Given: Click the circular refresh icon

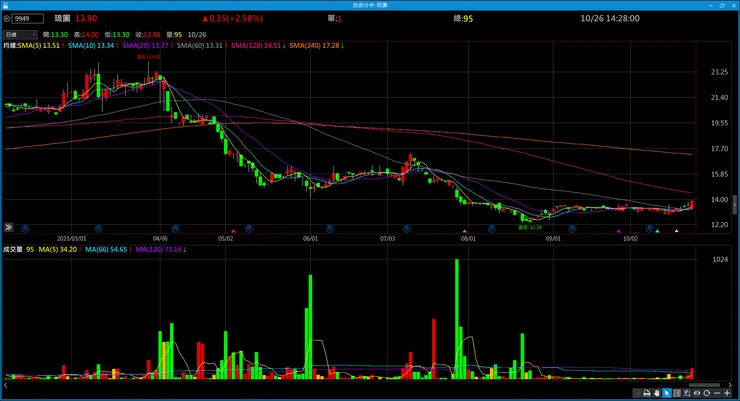Looking at the screenshot, I should click(x=706, y=393).
